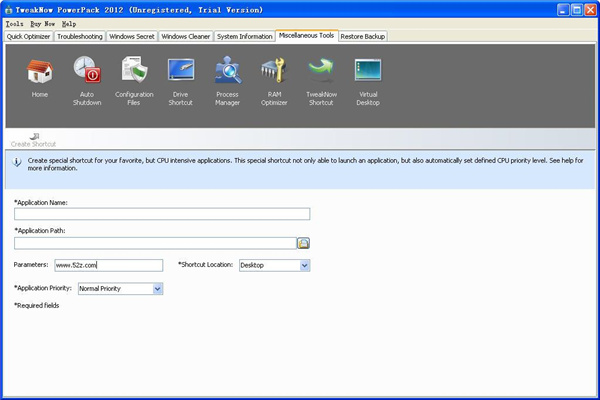The image size is (600, 400).
Task: Switch to the Quick Optimizer tab
Action: click(28, 36)
